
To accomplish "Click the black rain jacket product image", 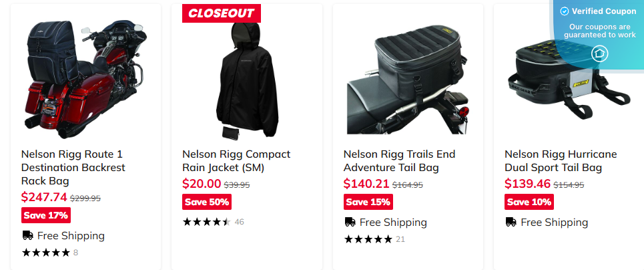I will pyautogui.click(x=246, y=77).
